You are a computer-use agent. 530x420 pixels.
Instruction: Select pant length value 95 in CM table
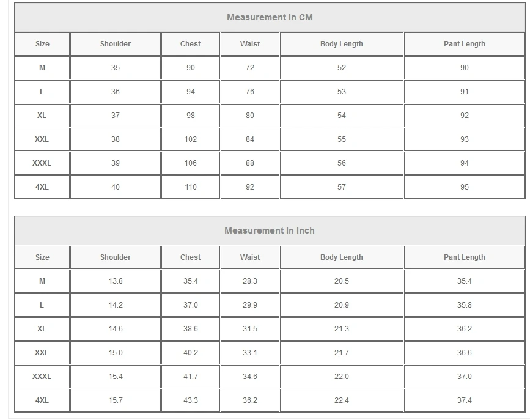point(464,187)
